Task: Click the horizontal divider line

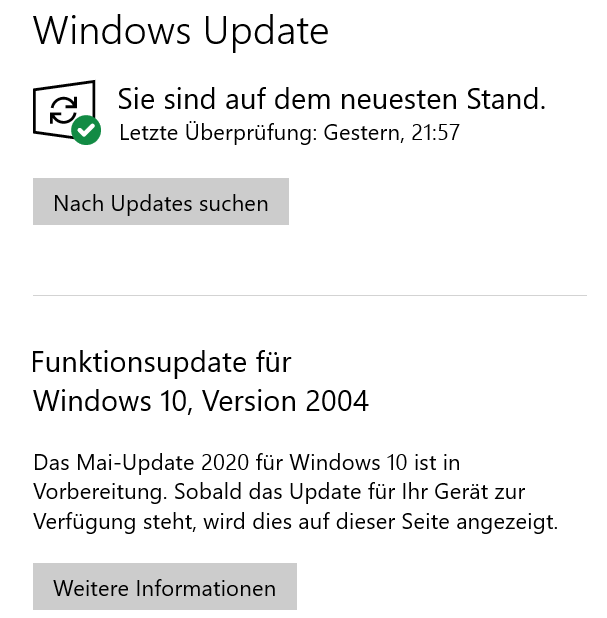Action: [309, 295]
